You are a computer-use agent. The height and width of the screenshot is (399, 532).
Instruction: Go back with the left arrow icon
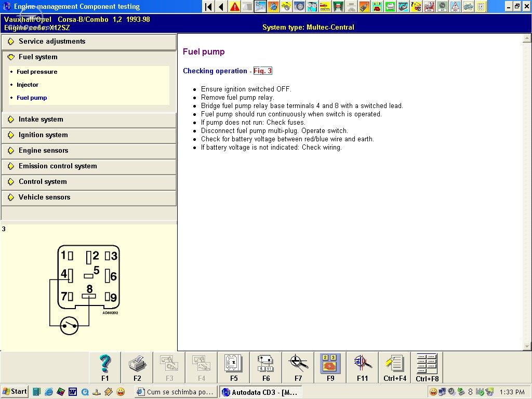tap(221, 6)
